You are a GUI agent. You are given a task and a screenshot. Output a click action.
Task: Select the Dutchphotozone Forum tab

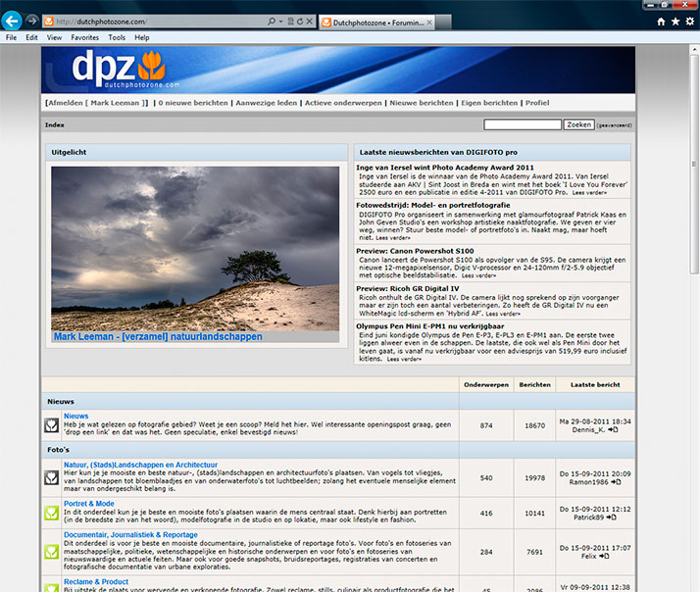376,23
